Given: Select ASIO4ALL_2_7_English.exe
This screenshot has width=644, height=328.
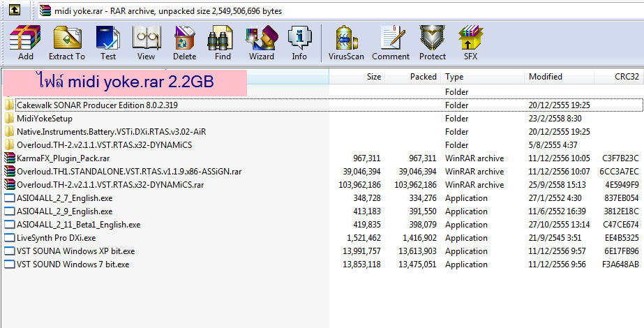Looking at the screenshot, I should (x=322, y=198).
